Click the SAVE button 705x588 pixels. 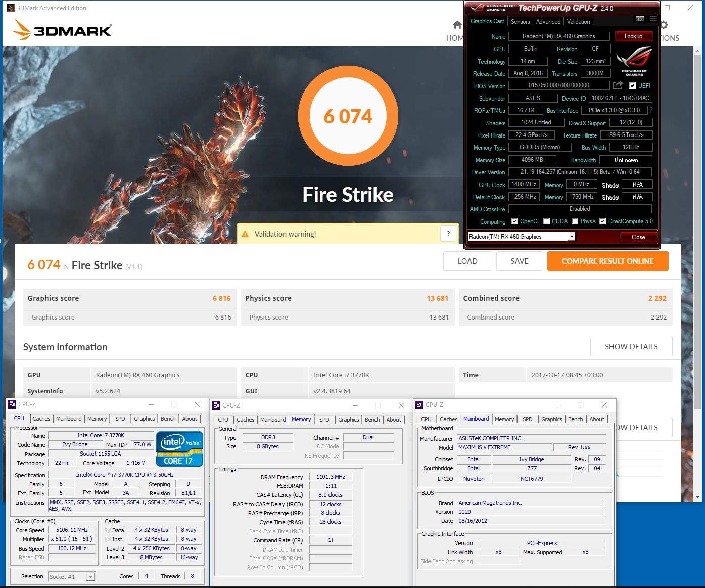[520, 261]
